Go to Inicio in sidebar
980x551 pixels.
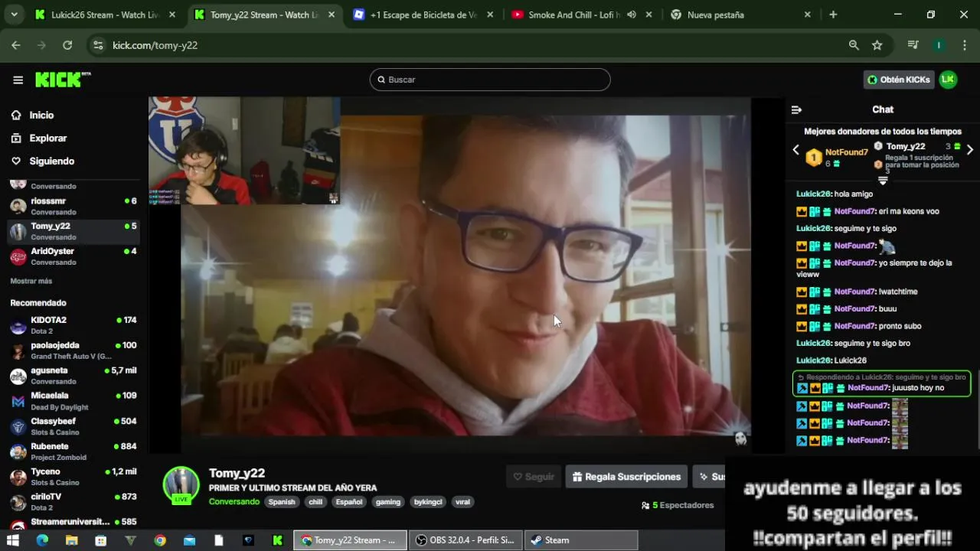click(41, 115)
